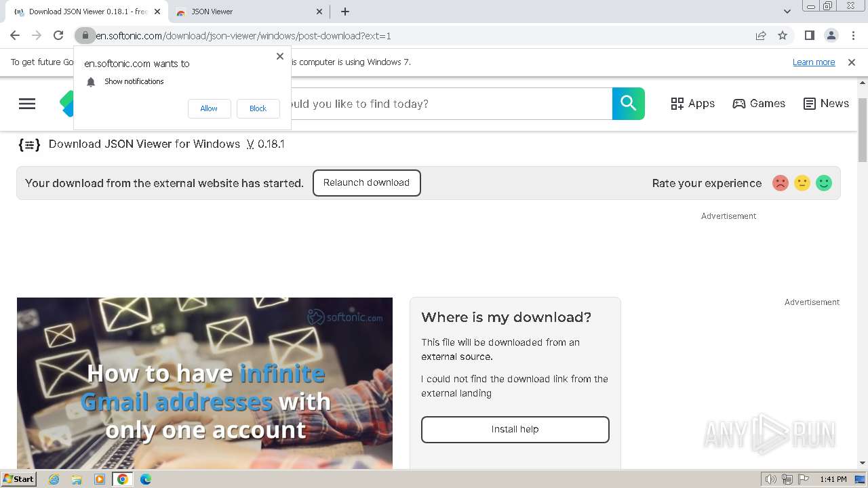Click the Learn more link
This screenshot has width=868, height=488.
pos(814,62)
